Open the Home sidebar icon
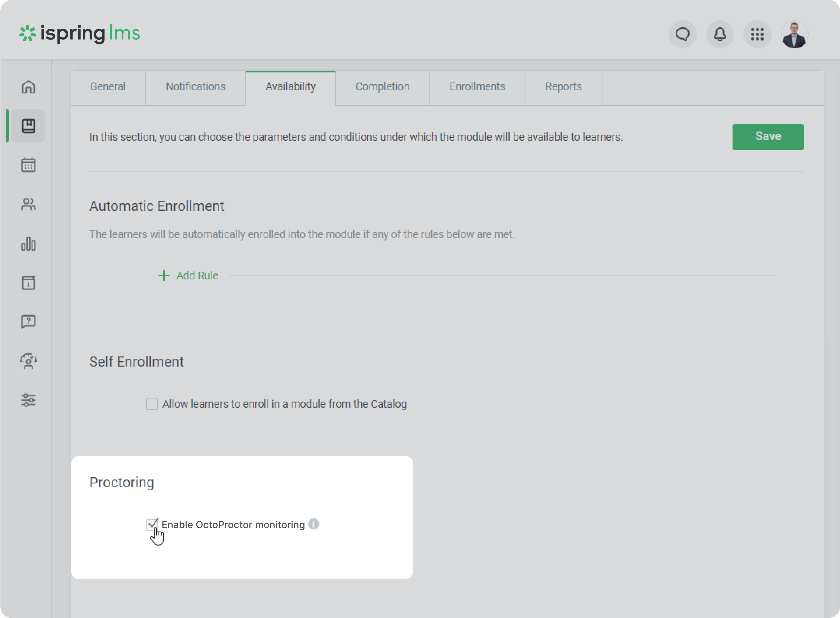 [x=28, y=87]
